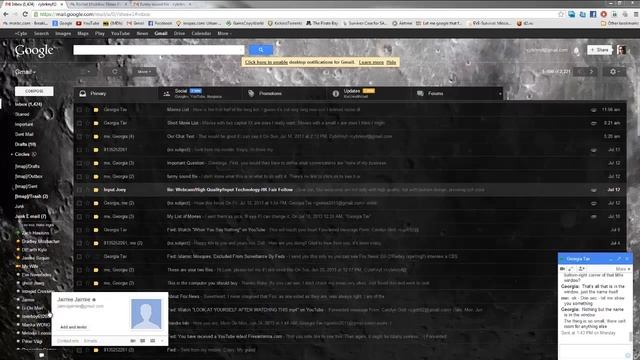Click the browser back arrow
640x360 pixels.
tap(6, 14)
